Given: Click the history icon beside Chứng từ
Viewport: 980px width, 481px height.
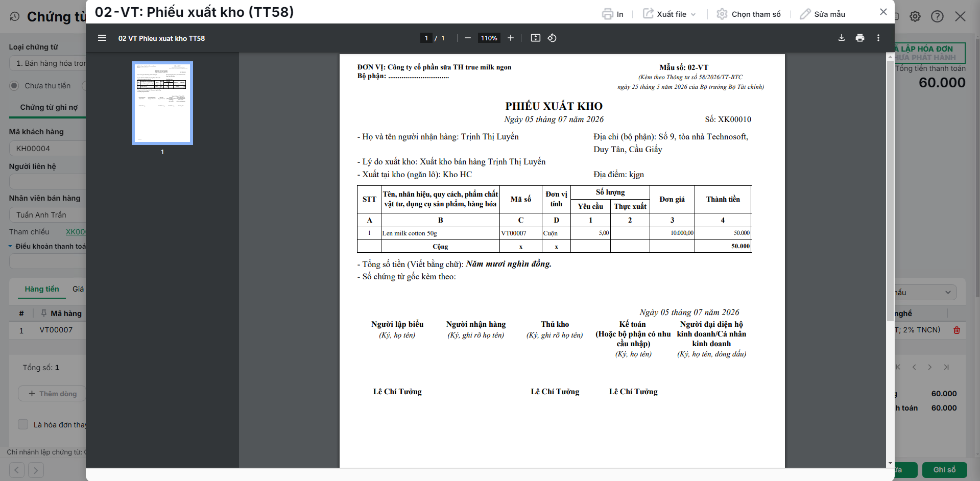Looking at the screenshot, I should pos(15,16).
